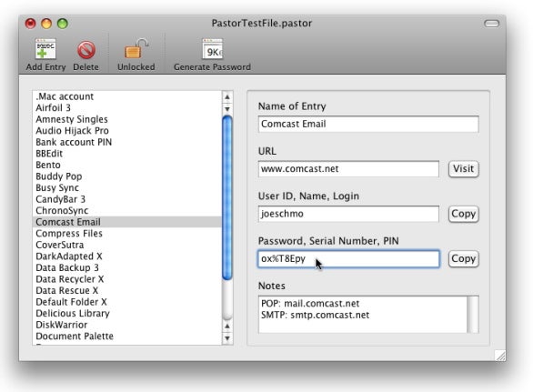The image size is (533, 392).
Task: Click inside the Notes text area
Action: pyautogui.click(x=363, y=315)
